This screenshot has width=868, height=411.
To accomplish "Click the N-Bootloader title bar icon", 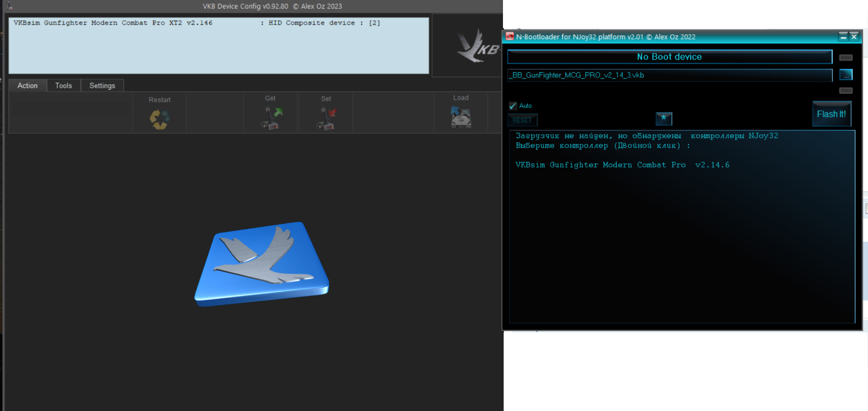I will [x=510, y=36].
